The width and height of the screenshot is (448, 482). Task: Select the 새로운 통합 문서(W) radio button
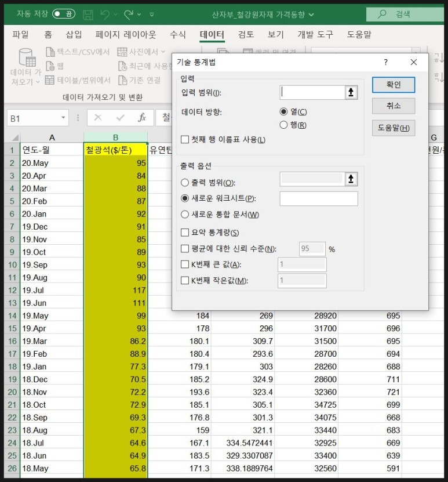[185, 214]
